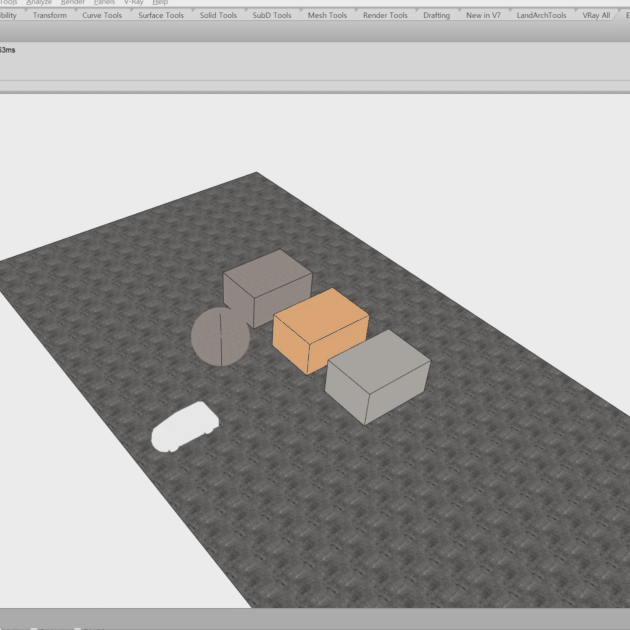Open the Render Tools tab

click(385, 16)
